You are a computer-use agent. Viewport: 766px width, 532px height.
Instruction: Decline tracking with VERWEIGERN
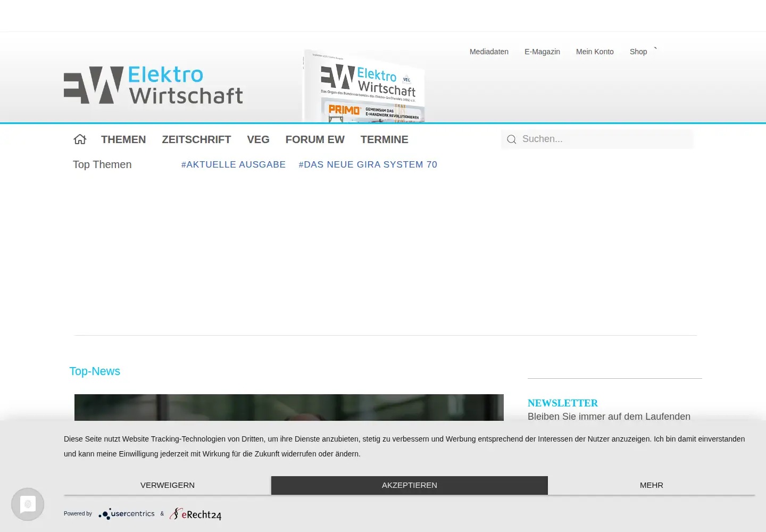point(168,485)
